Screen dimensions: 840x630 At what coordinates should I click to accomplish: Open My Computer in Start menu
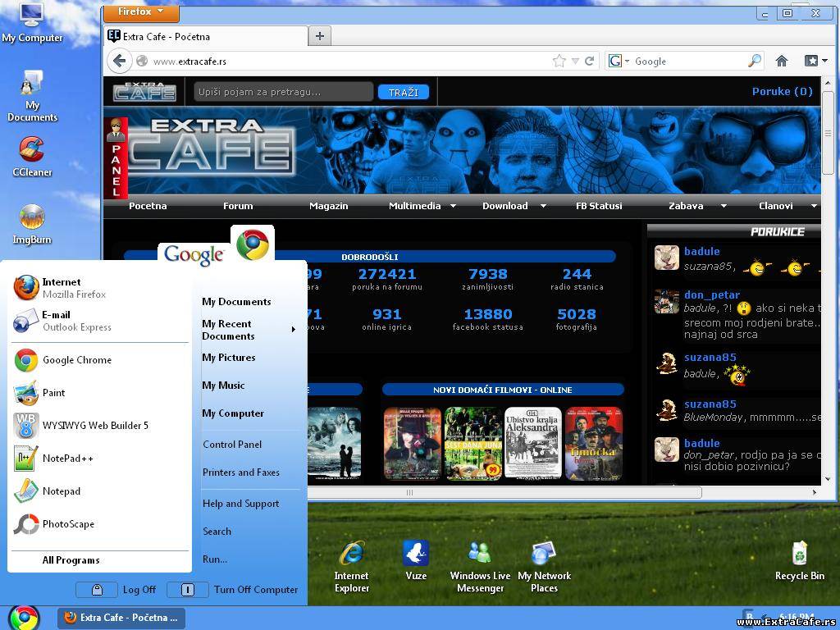233,413
